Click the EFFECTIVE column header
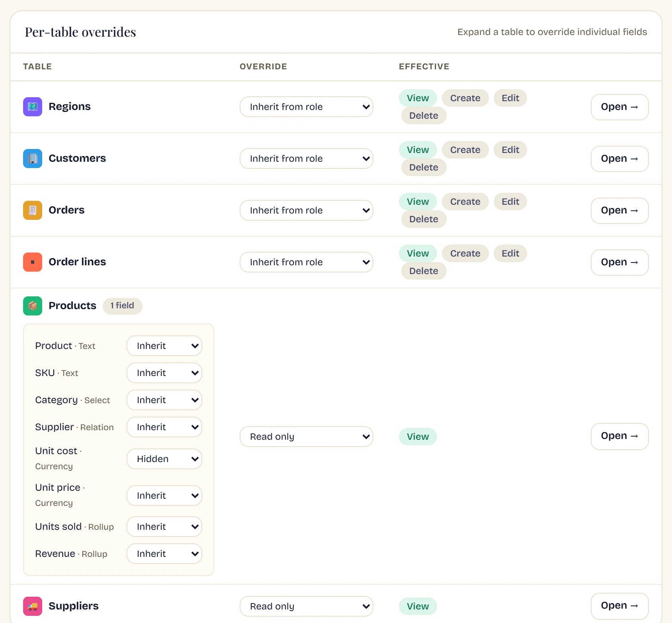 coord(424,67)
